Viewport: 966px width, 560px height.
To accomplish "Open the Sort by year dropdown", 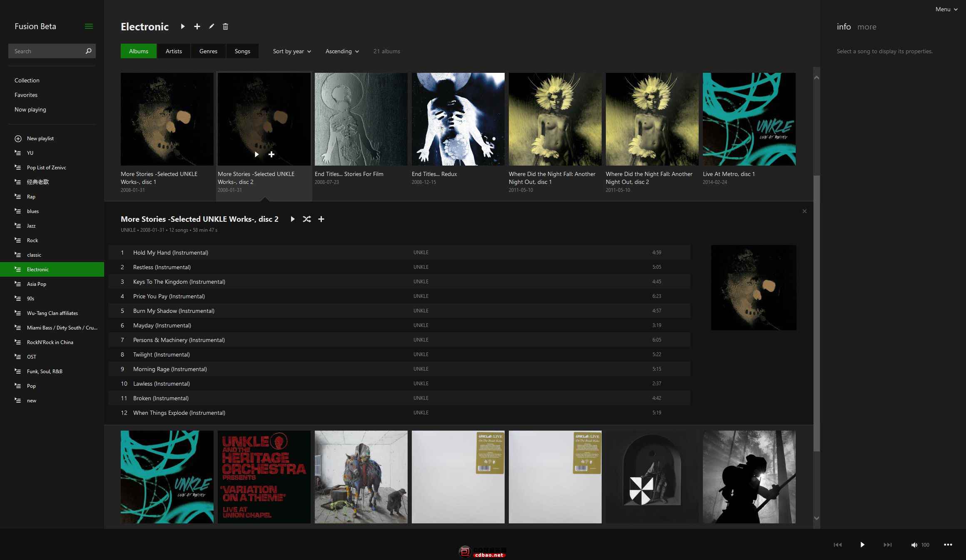I will point(292,51).
